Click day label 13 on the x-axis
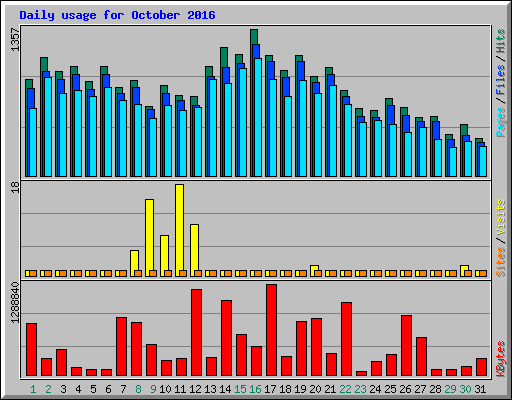The image size is (512, 400). [x=210, y=389]
